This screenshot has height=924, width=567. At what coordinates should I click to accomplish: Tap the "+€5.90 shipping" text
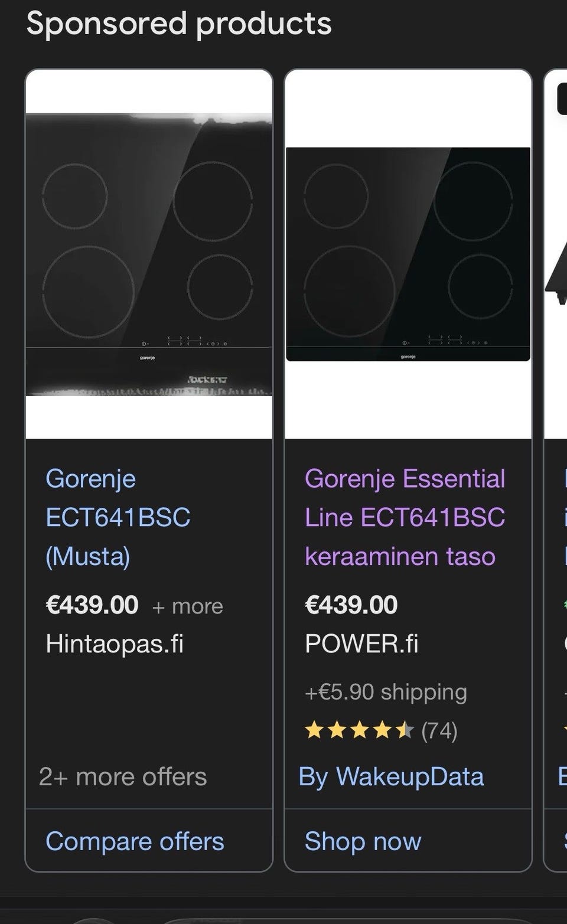(x=386, y=691)
